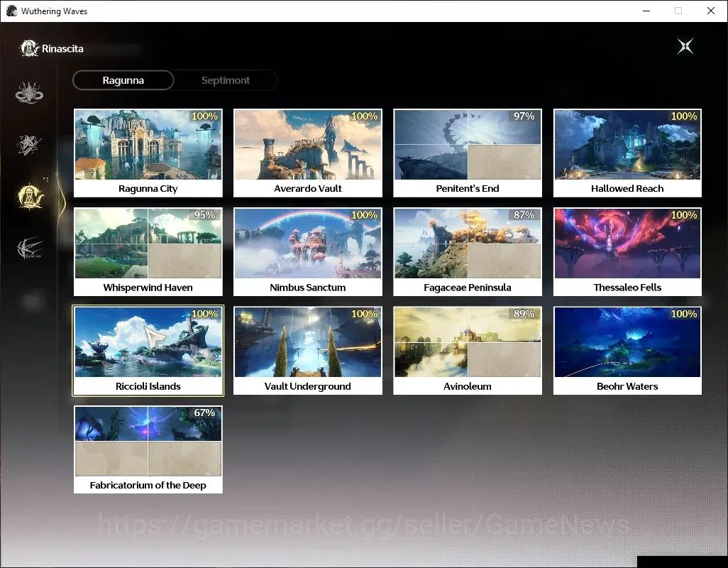Switch to the Septimont tab
The image size is (728, 568).
[226, 80]
